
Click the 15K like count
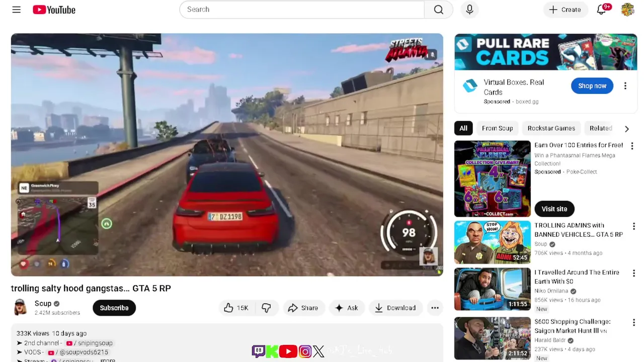(243, 308)
